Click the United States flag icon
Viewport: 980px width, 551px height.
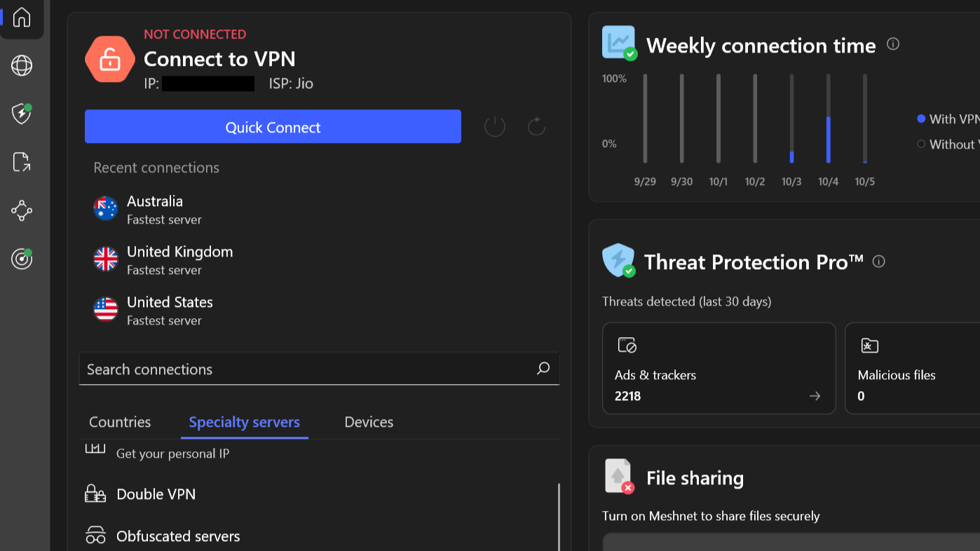pyautogui.click(x=106, y=309)
